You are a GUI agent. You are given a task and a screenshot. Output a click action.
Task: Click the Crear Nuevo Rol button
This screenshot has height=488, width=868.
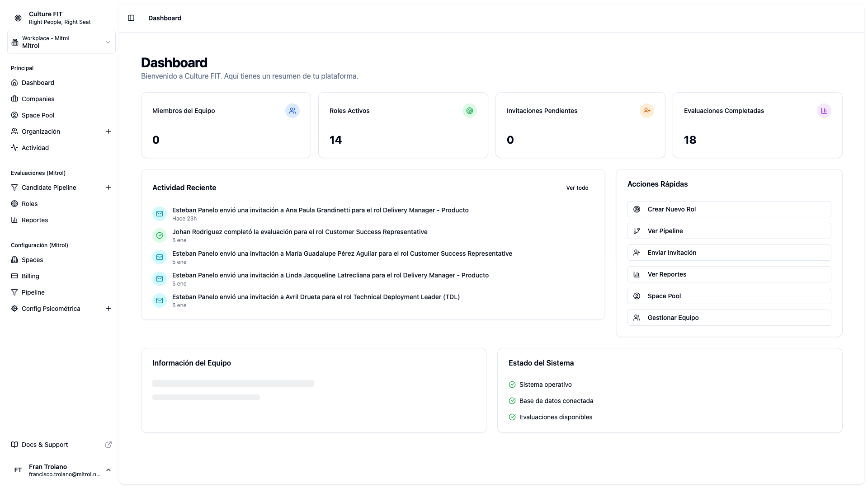click(728, 209)
